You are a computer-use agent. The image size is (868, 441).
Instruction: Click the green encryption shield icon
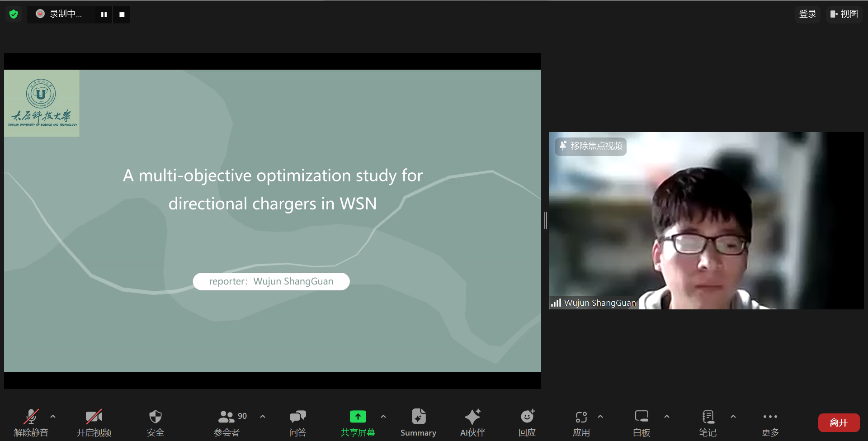(x=14, y=14)
